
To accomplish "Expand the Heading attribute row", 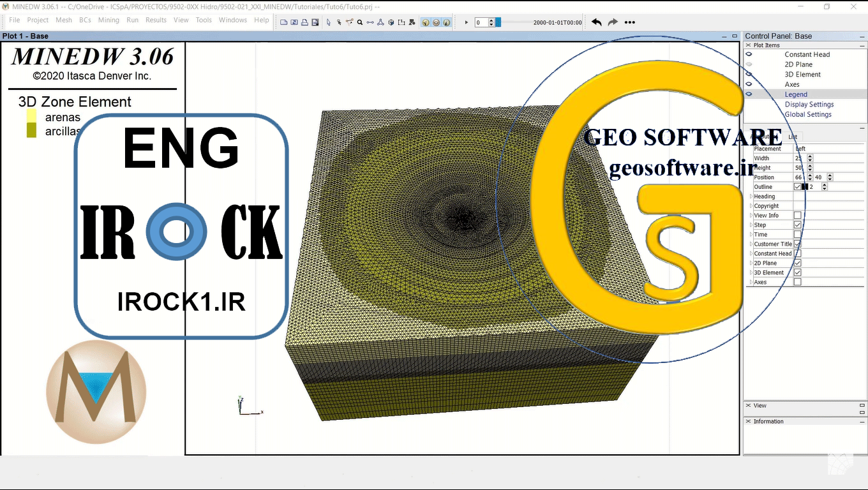I will click(751, 197).
